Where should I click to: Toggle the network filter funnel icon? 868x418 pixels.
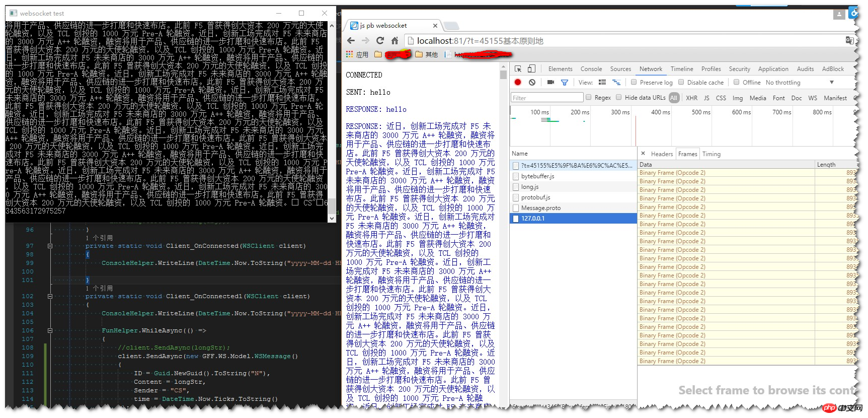click(565, 82)
